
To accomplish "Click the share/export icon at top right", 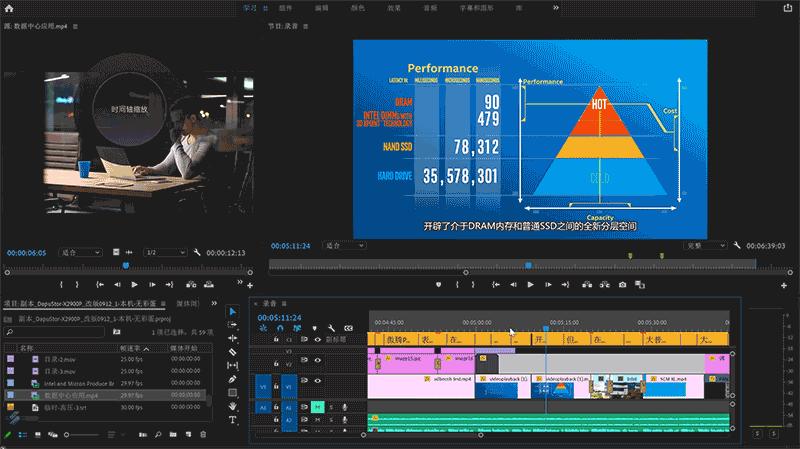I will [789, 9].
